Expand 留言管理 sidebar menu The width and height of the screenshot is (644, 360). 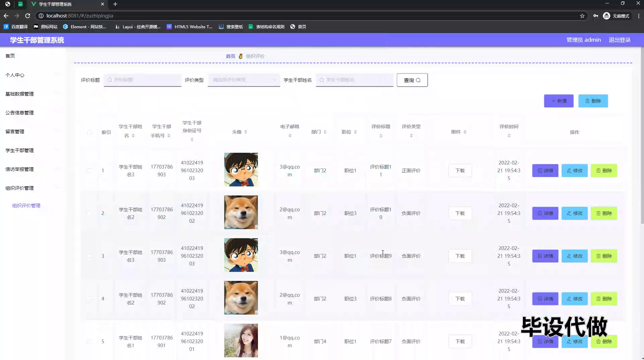point(33,131)
